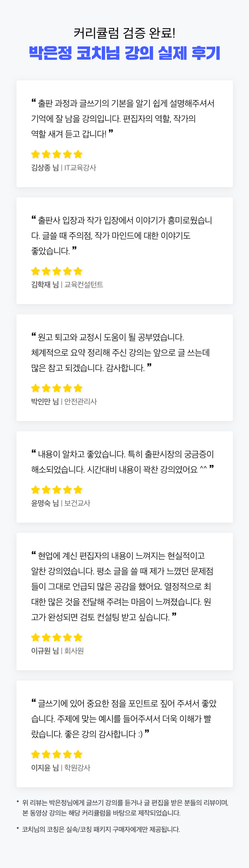Select the reviewer name 김학재 님

point(45,285)
